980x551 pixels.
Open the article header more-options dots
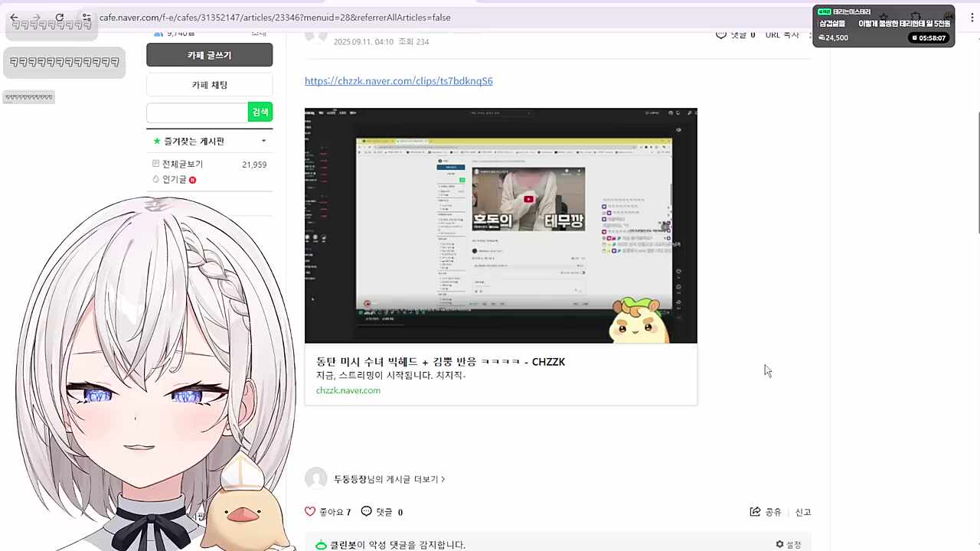coord(810,34)
